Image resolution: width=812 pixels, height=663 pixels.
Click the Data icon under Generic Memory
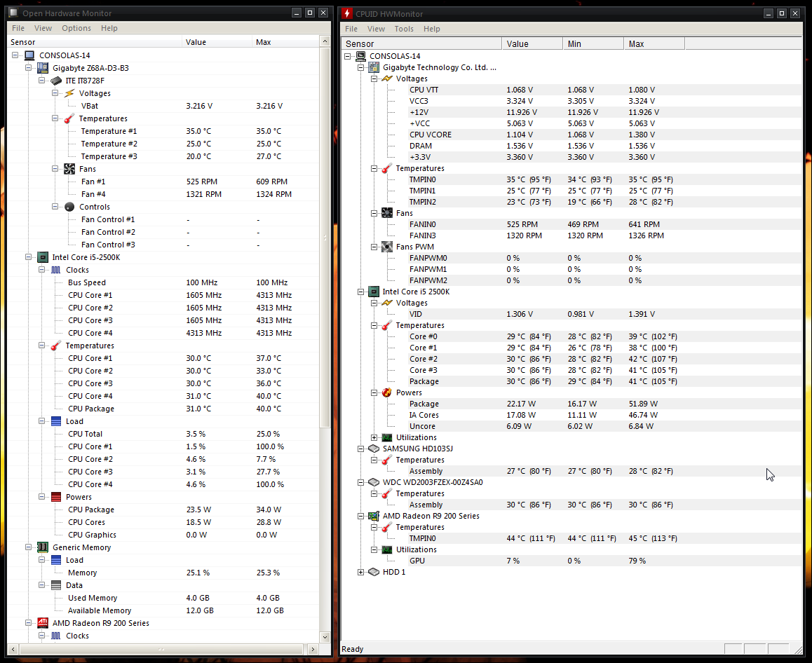coord(56,585)
